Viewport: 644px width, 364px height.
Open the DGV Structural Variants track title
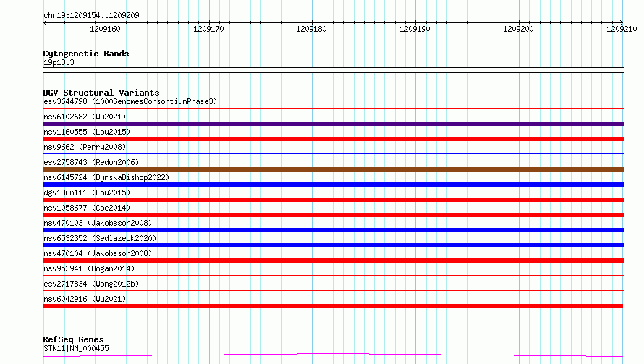101,93
